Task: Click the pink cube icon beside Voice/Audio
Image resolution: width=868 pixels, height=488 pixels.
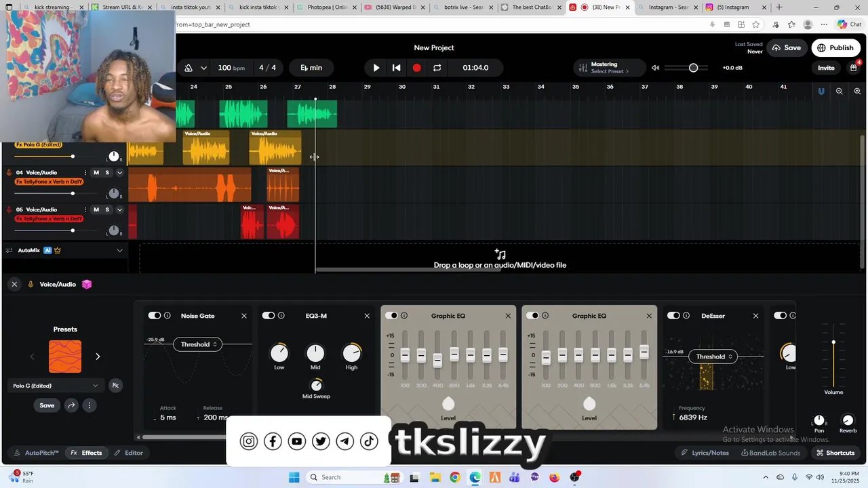Action: click(x=87, y=285)
